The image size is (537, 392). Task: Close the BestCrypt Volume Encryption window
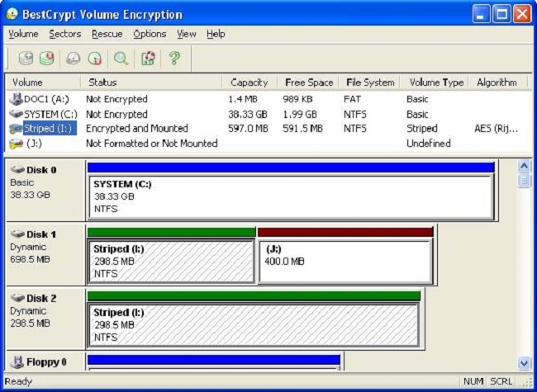(x=523, y=14)
